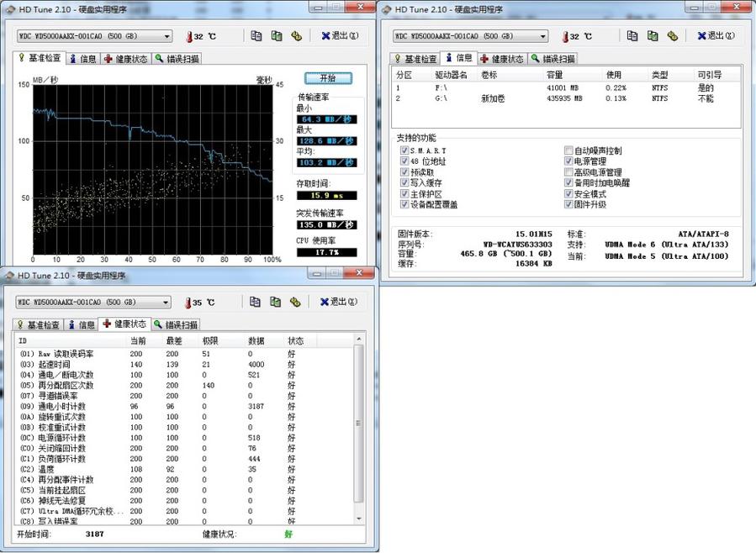Switch to 健康状态 tab in info window
This screenshot has height=553, width=756.
[502, 59]
